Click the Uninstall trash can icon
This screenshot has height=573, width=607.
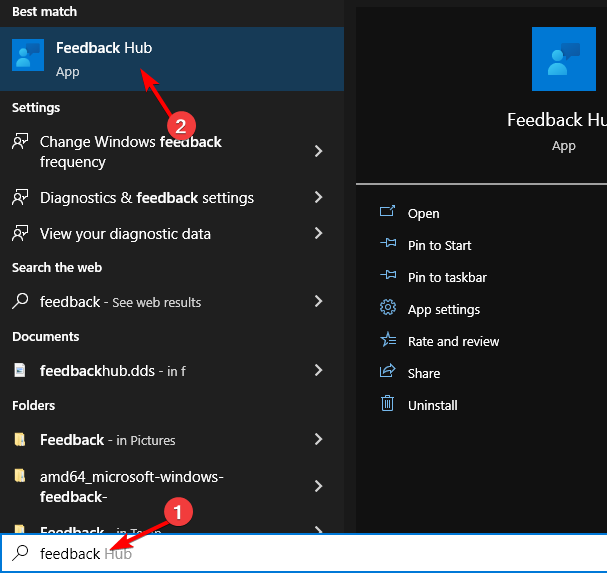[388, 403]
